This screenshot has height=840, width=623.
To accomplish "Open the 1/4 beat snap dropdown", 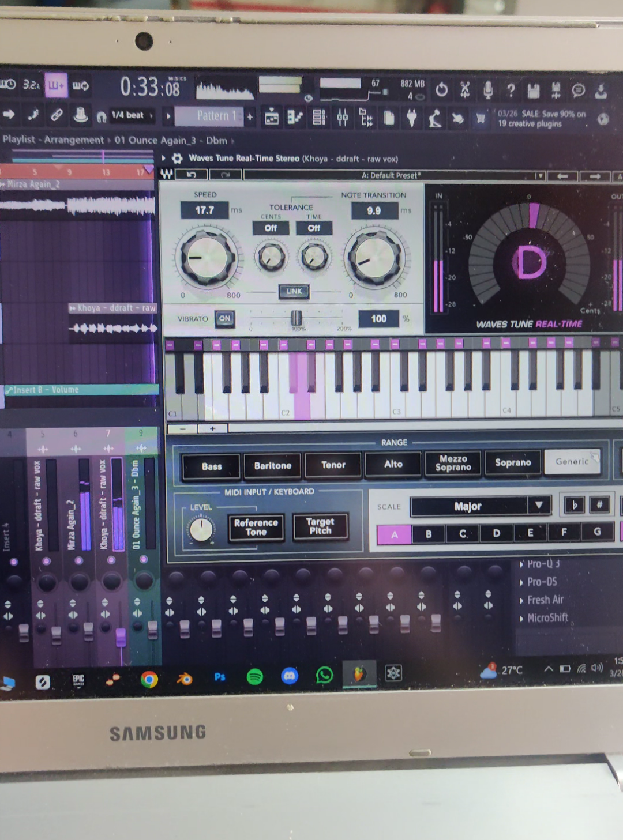I will pyautogui.click(x=133, y=115).
